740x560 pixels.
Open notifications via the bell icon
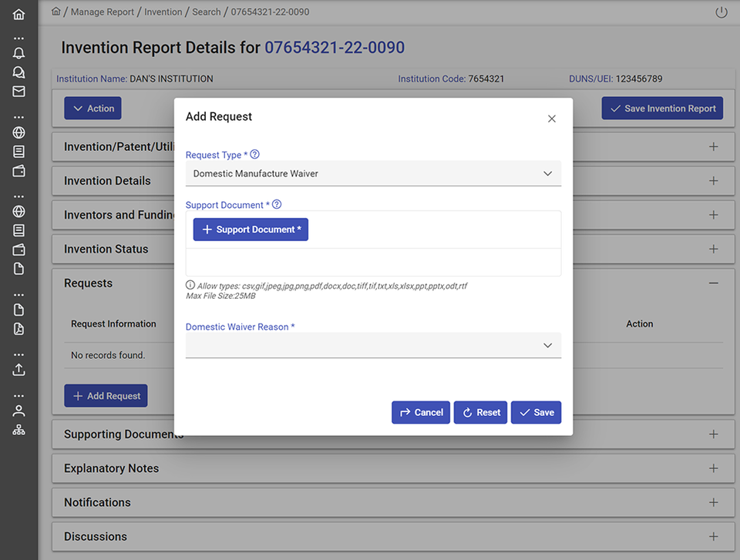pyautogui.click(x=18, y=52)
